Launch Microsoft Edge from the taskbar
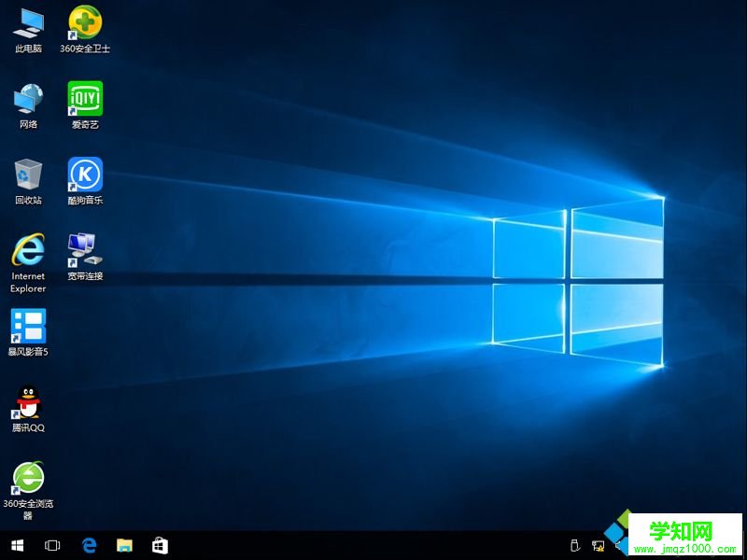Screen dimensions: 747x560 pyautogui.click(x=90, y=545)
